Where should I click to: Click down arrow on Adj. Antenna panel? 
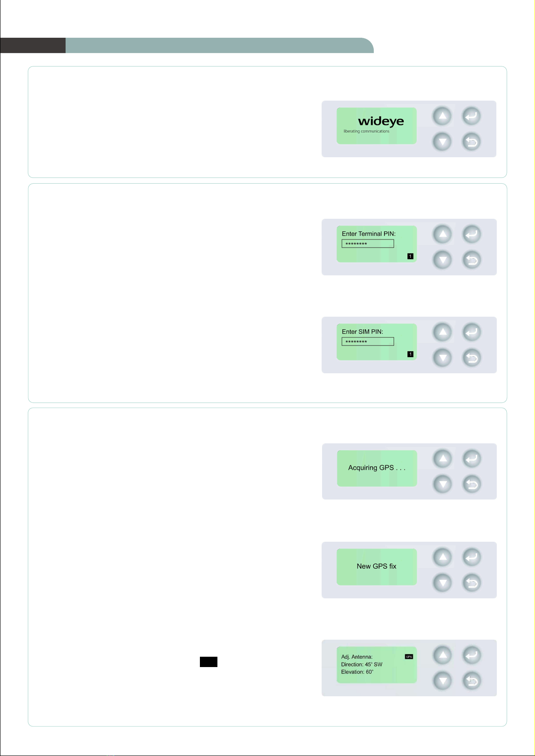click(443, 681)
